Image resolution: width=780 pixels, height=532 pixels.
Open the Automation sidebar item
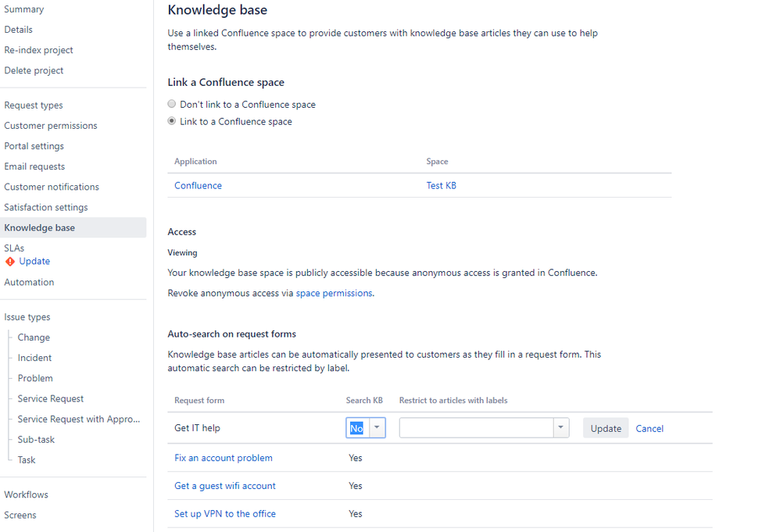(30, 282)
